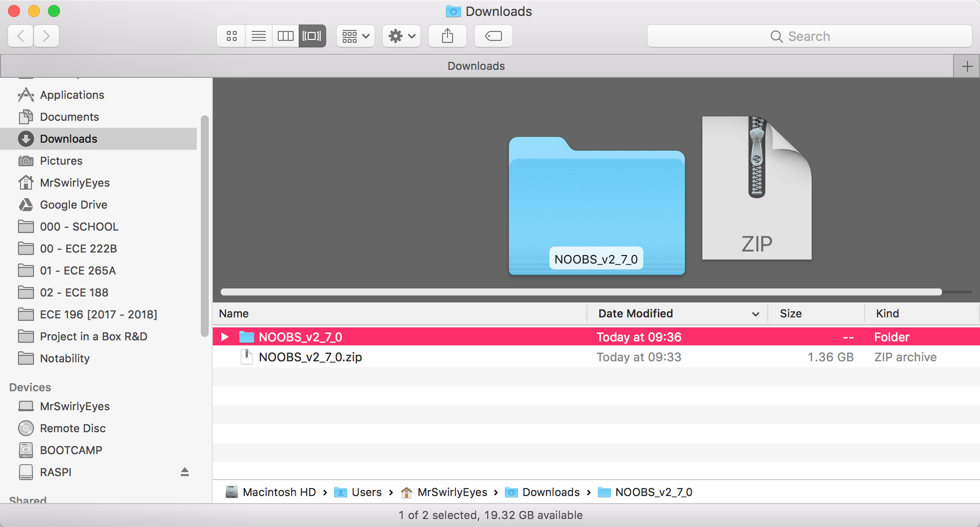Go forward with the right arrow
Viewport: 980px width, 527px height.
click(x=46, y=36)
